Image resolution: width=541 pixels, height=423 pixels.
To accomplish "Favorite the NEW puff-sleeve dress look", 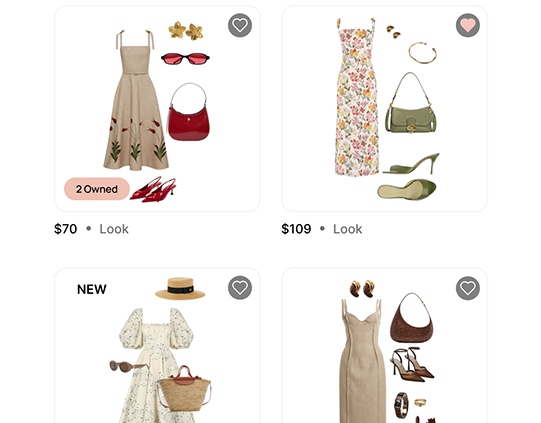I will (240, 287).
